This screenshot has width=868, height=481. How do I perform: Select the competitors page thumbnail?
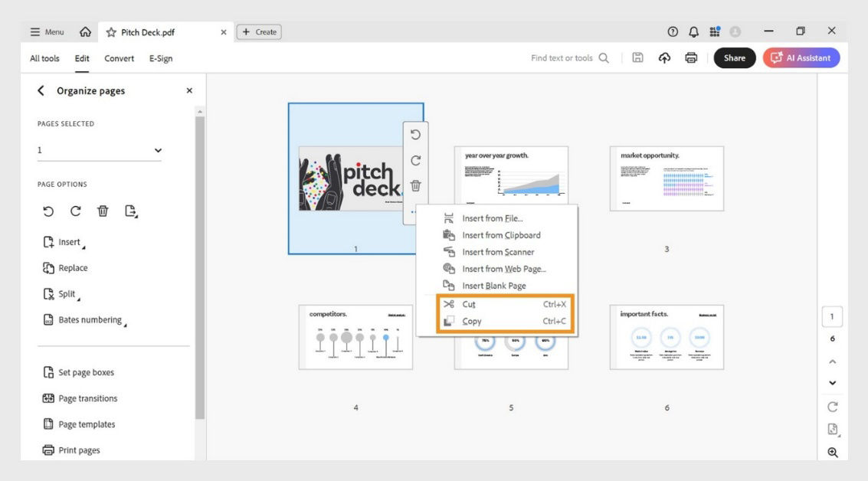(355, 335)
